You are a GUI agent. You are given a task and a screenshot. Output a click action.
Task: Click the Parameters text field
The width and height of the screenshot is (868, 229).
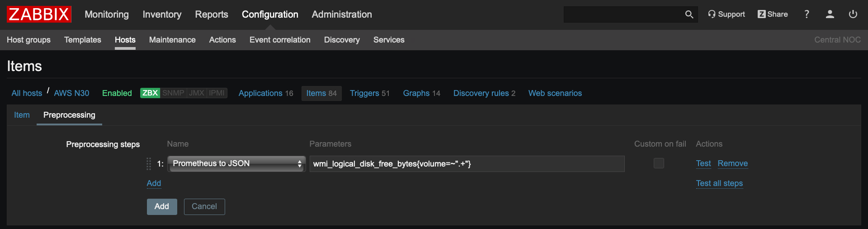click(x=467, y=164)
